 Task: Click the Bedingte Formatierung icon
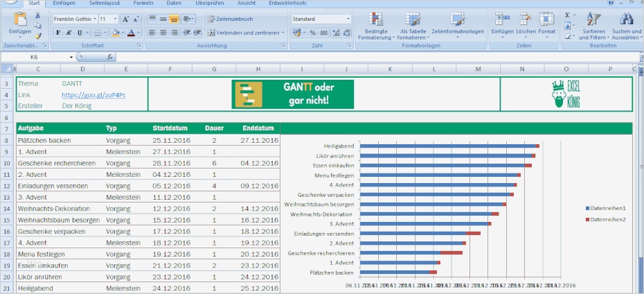376,19
